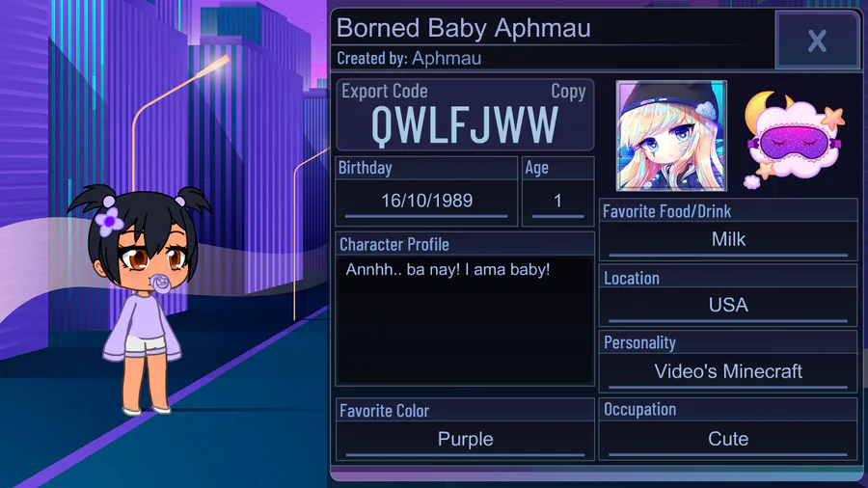Image resolution: width=868 pixels, height=488 pixels.
Task: Click the sleeping cloud mask icon
Action: pos(794,140)
